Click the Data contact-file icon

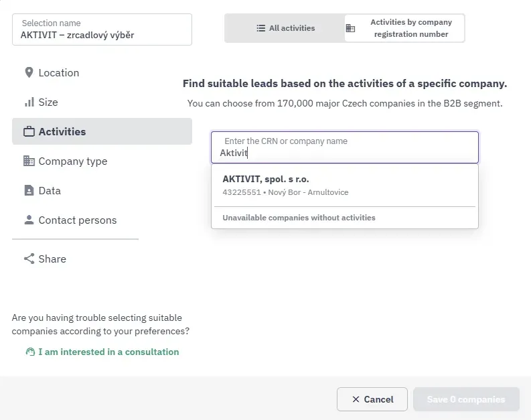point(29,190)
